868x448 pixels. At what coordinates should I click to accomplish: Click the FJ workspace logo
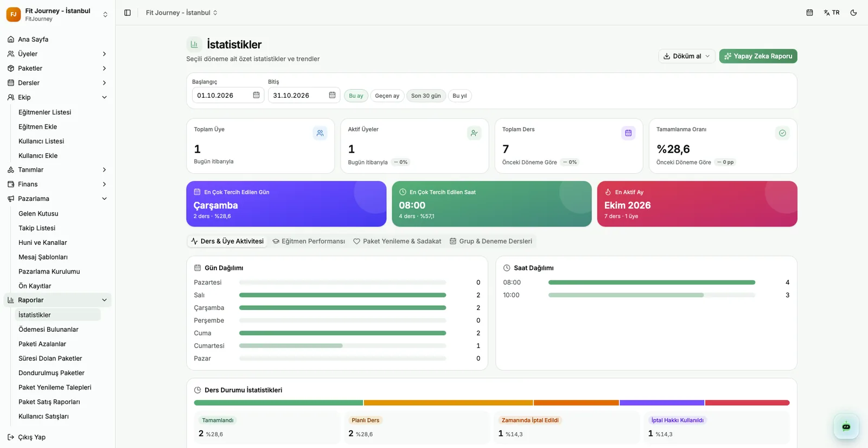click(14, 14)
